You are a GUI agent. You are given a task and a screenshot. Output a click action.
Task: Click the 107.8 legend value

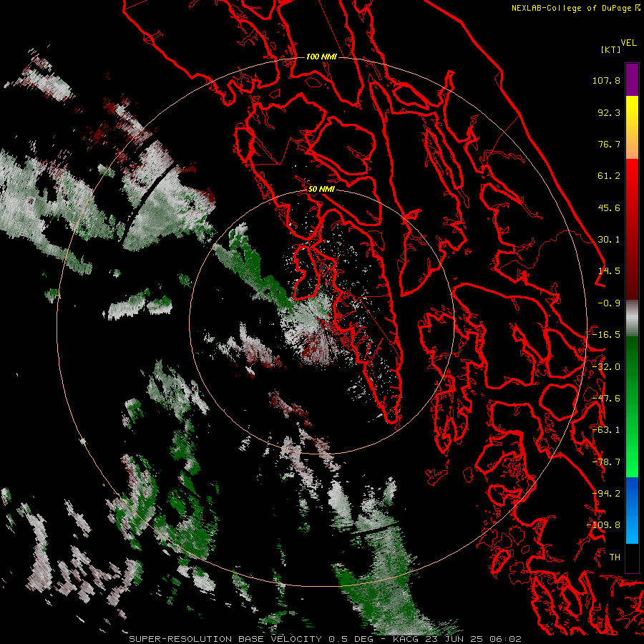tap(606, 80)
